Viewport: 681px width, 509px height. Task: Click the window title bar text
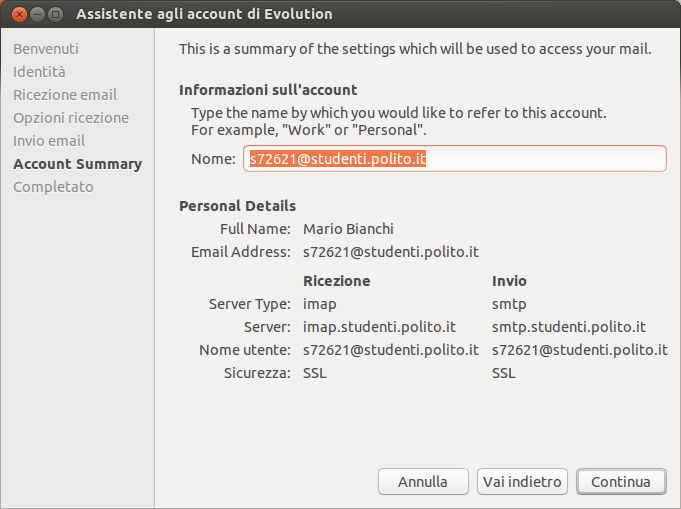click(x=205, y=15)
